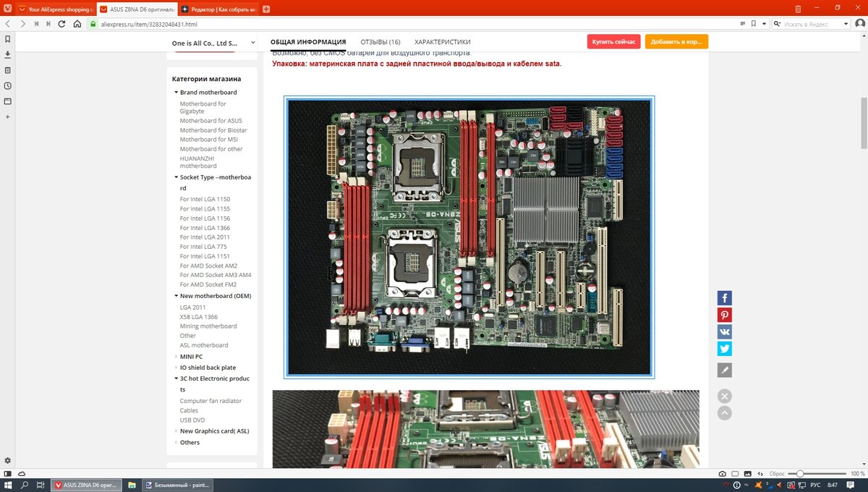This screenshot has width=868, height=492.
Task: Go back with the browser back arrow
Action: point(8,24)
